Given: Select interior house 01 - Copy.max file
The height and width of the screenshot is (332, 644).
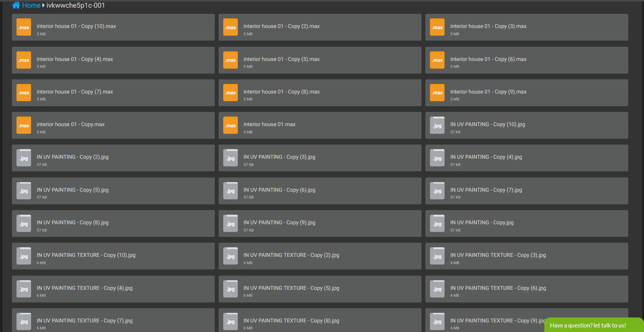Looking at the screenshot, I should [71, 125].
